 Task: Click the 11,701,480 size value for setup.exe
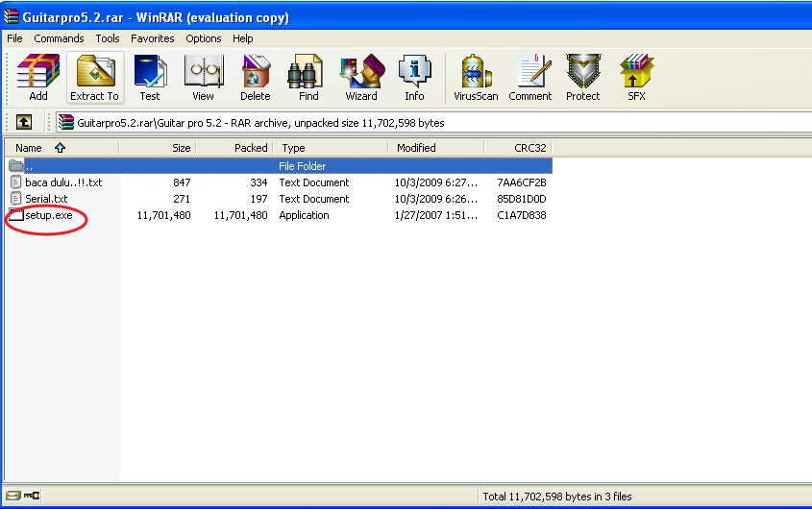click(x=163, y=215)
